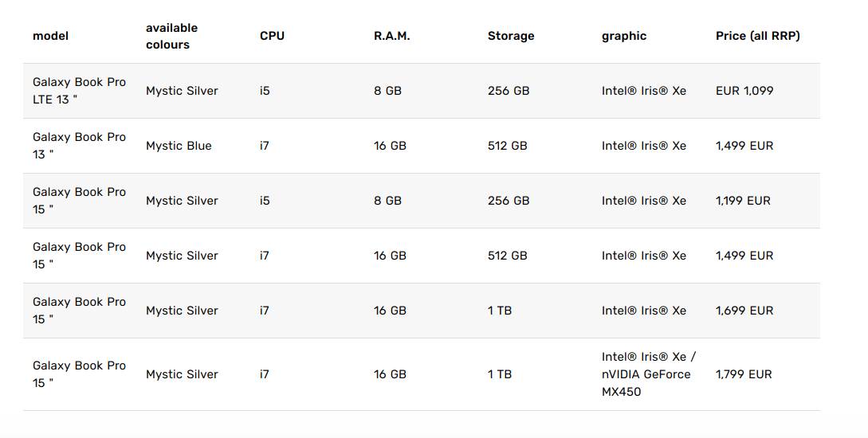Click the 'Galaxy Book Pro 13"' model cell
The height and width of the screenshot is (438, 868).
tap(79, 146)
